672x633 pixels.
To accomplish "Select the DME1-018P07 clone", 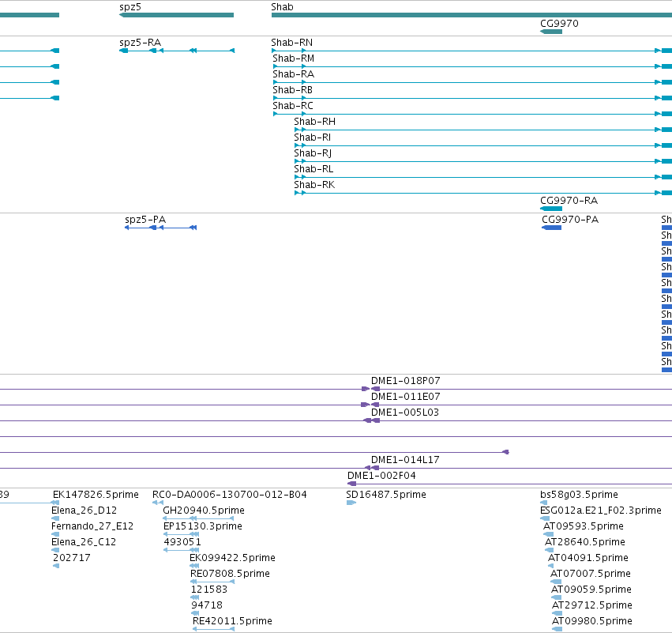I will coord(405,381).
